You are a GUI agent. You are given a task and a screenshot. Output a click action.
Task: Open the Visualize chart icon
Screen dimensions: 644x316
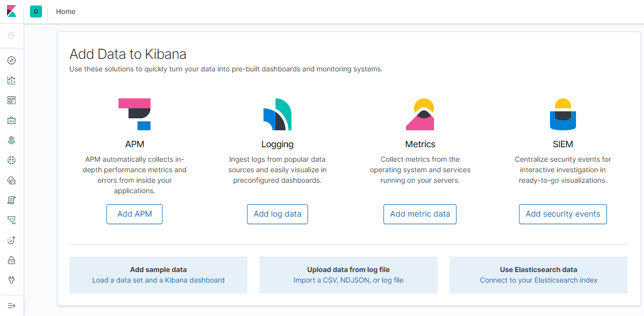11,80
